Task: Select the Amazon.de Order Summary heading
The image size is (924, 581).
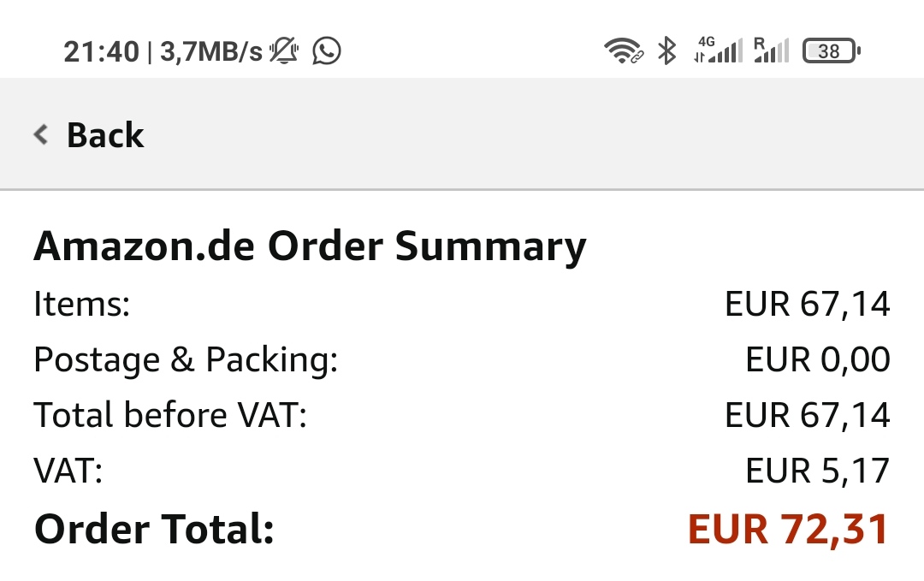Action: (x=310, y=247)
